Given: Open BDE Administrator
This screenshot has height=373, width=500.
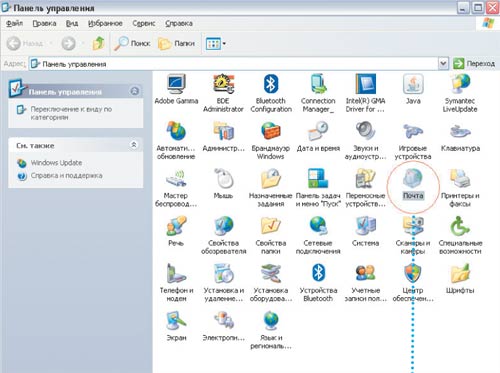Looking at the screenshot, I should 223,93.
